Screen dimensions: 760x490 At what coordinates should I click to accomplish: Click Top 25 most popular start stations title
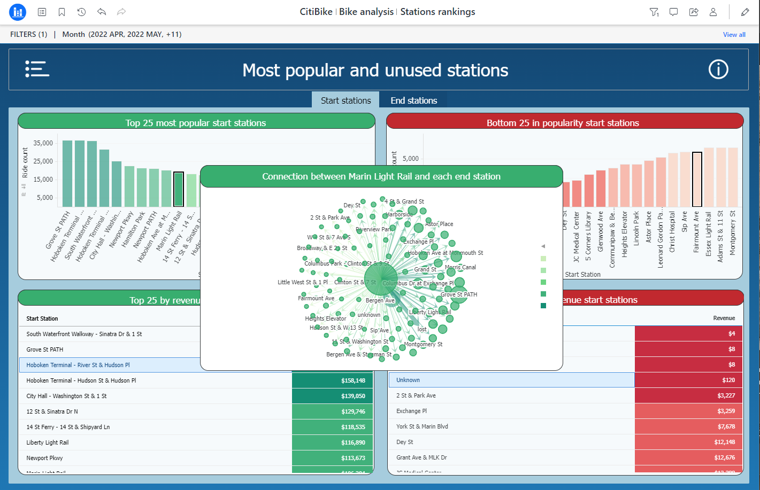196,123
